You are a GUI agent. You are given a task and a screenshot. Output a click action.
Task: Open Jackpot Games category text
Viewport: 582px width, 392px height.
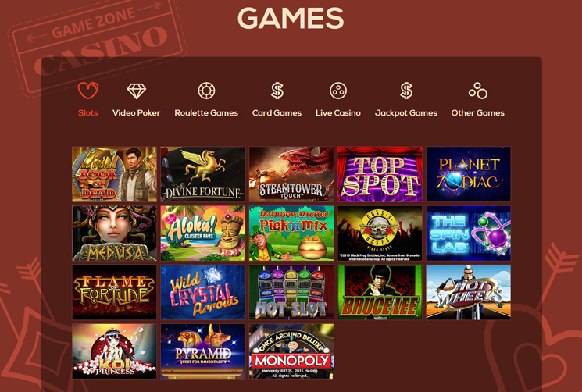[406, 113]
